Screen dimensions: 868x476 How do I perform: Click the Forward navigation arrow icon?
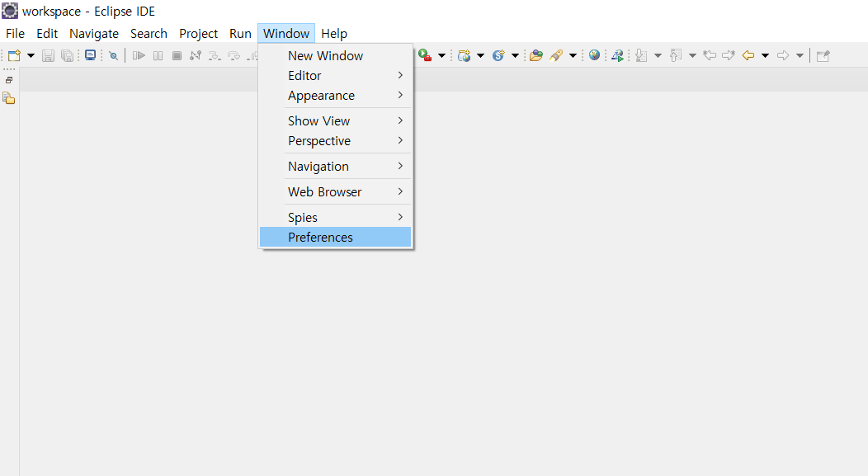pos(783,55)
